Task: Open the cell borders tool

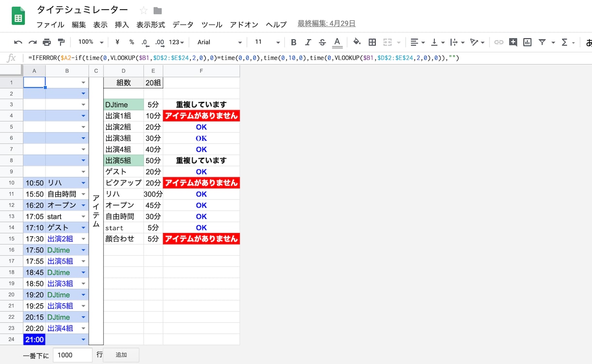Action: tap(372, 42)
